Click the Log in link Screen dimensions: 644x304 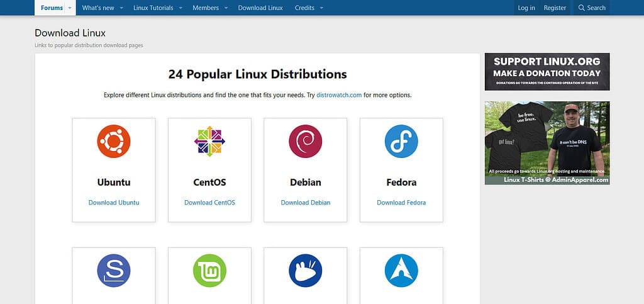526,8
